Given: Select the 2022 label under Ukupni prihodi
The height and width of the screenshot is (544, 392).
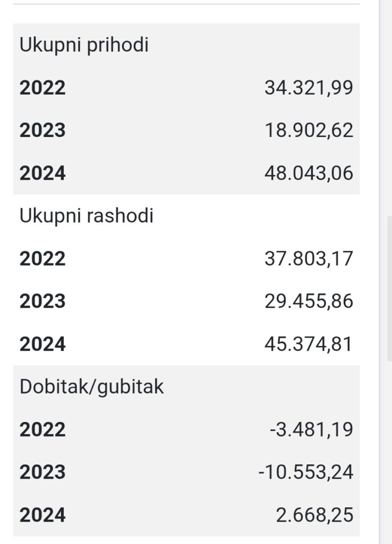Looking at the screenshot, I should (x=42, y=88).
